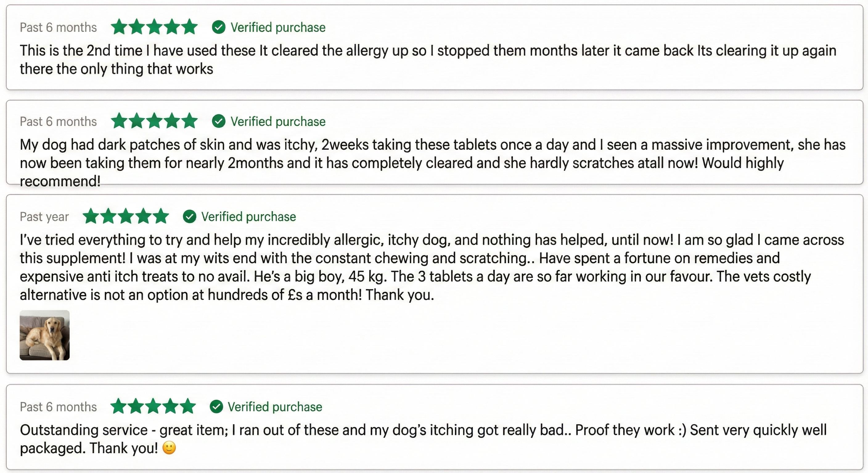
Task: Click Verified purchase on the Outstanding service review
Action: [x=275, y=407]
